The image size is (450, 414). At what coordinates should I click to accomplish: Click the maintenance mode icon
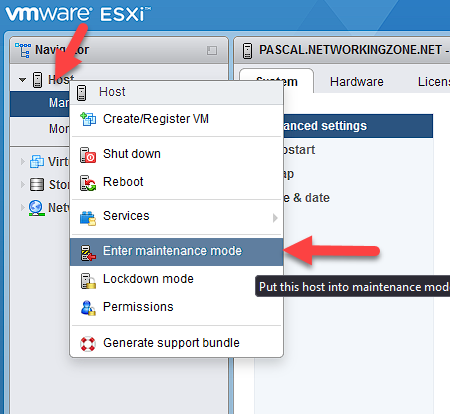(88, 252)
